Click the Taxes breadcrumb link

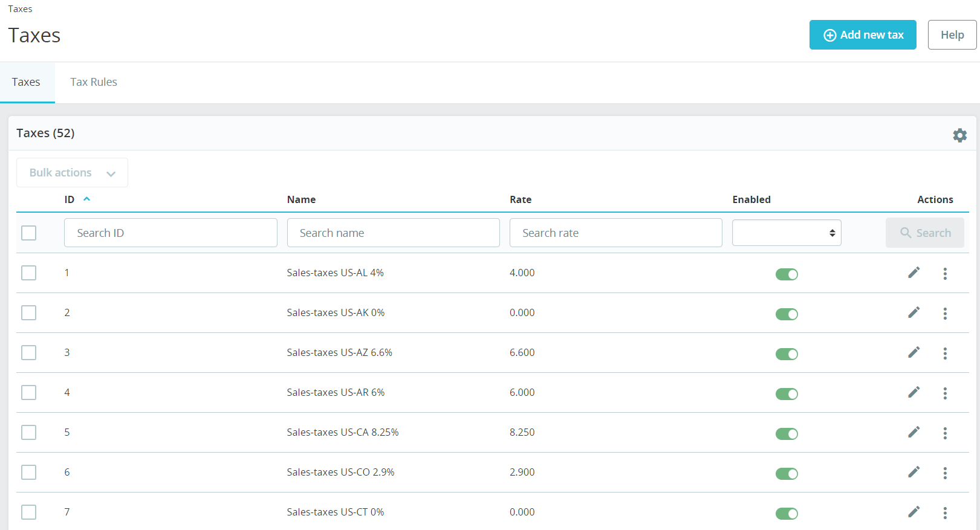pyautogui.click(x=20, y=9)
